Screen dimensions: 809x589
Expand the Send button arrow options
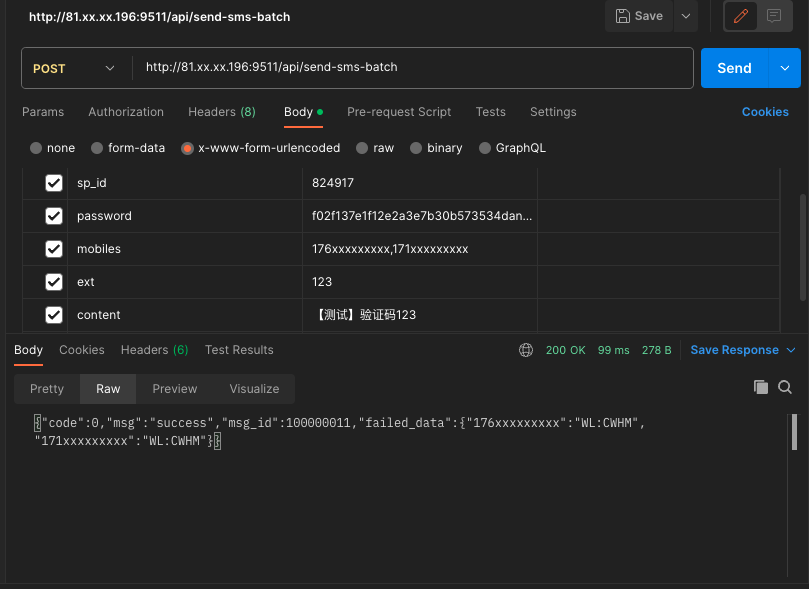[x=784, y=68]
